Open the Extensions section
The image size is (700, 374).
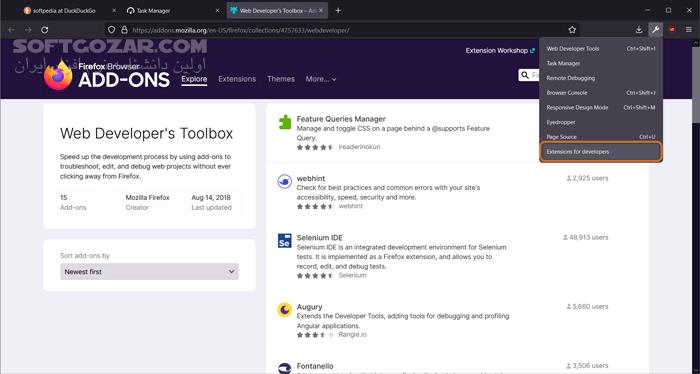237,79
